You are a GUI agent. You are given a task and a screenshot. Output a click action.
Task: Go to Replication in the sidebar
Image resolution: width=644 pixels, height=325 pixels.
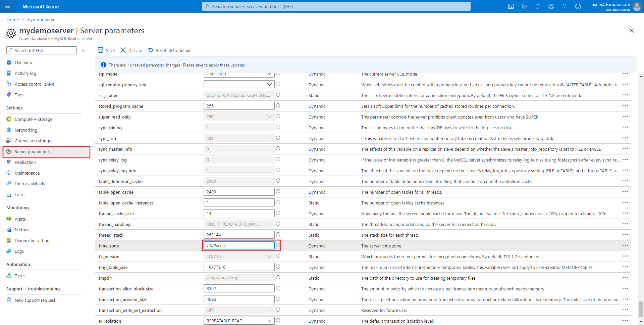25,162
